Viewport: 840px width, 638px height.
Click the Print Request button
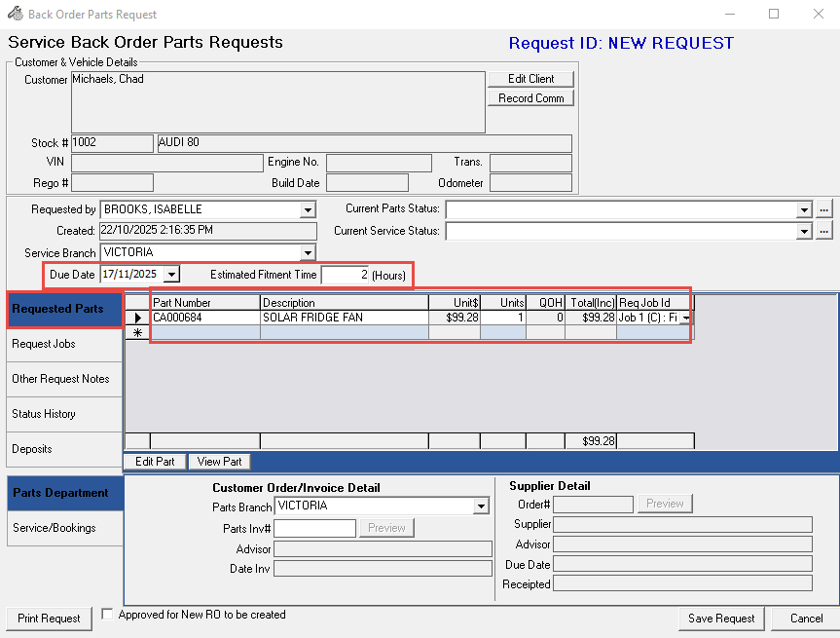click(49, 619)
